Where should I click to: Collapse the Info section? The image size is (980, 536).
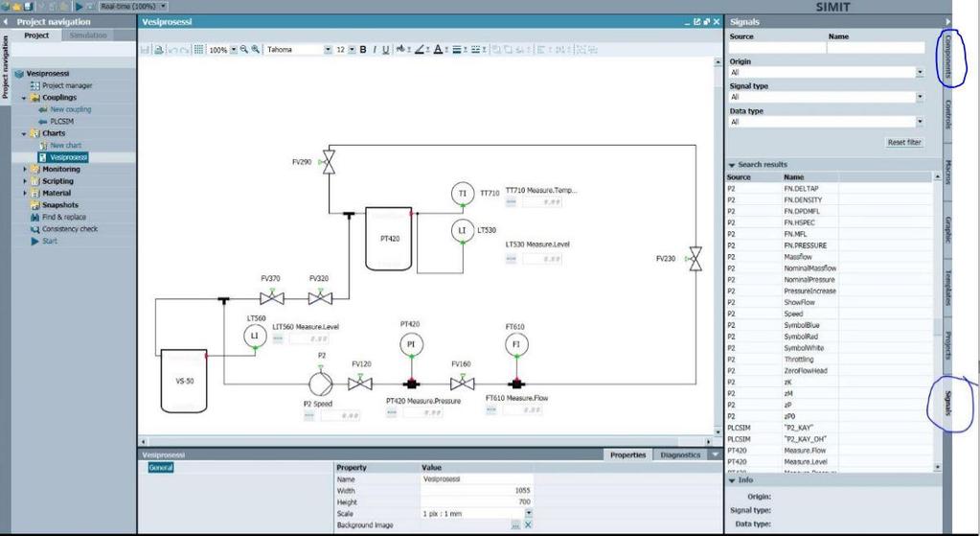pyautogui.click(x=732, y=480)
